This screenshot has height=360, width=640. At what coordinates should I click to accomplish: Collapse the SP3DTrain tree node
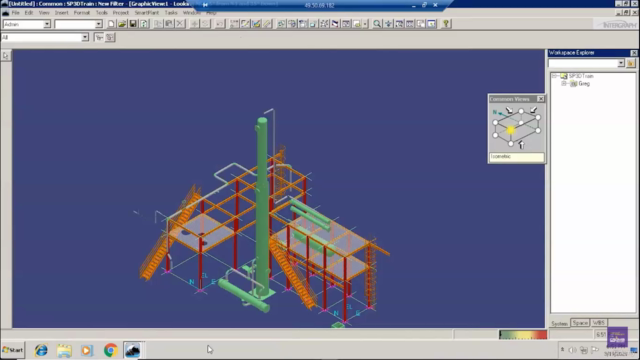[555, 76]
